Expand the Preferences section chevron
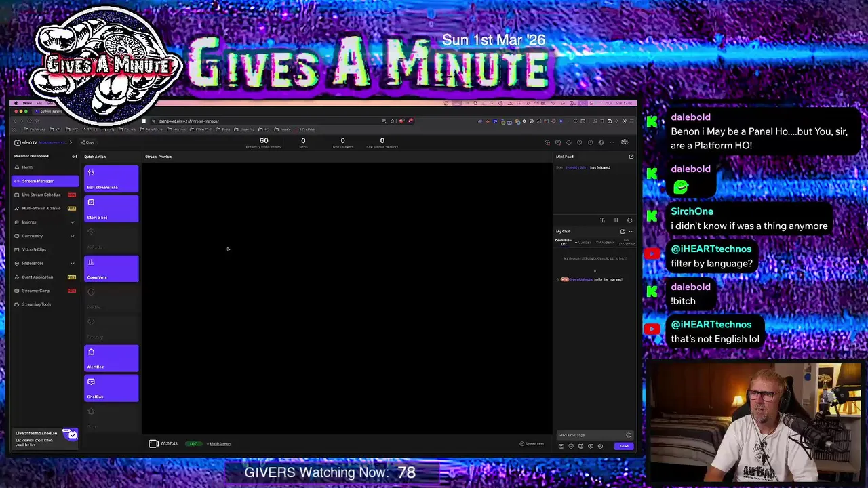The width and height of the screenshot is (868, 488). tap(73, 263)
